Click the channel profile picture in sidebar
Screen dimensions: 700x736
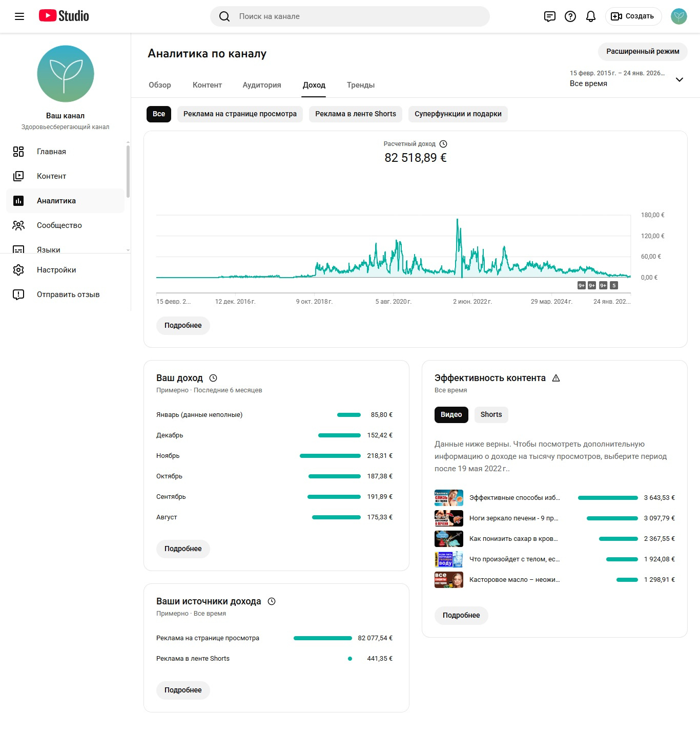click(x=66, y=74)
